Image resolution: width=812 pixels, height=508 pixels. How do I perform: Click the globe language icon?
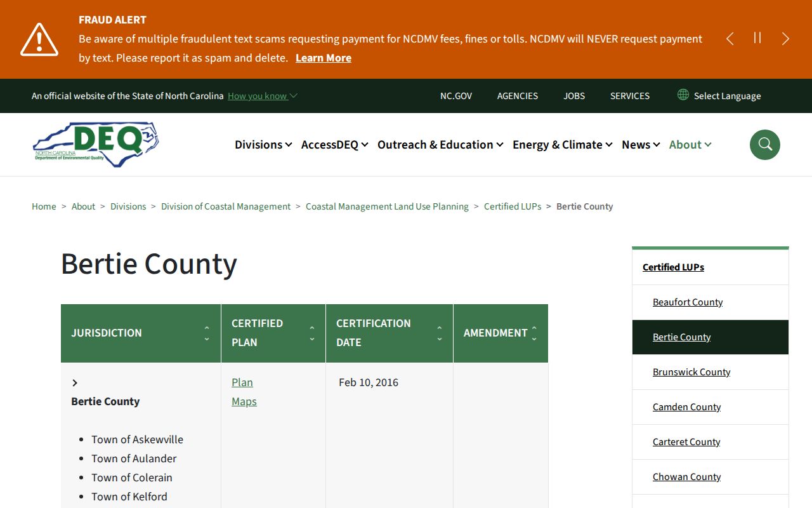pyautogui.click(x=683, y=95)
